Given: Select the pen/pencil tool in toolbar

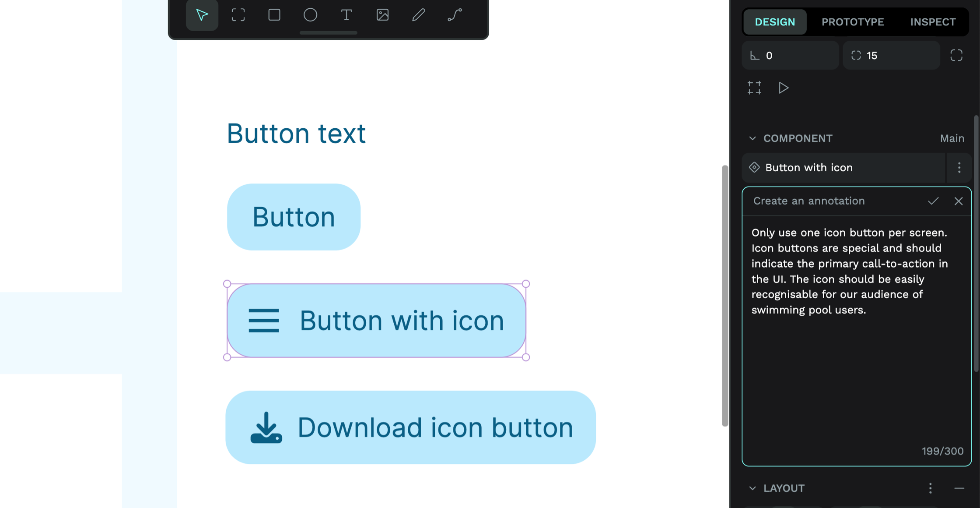Looking at the screenshot, I should [x=417, y=15].
